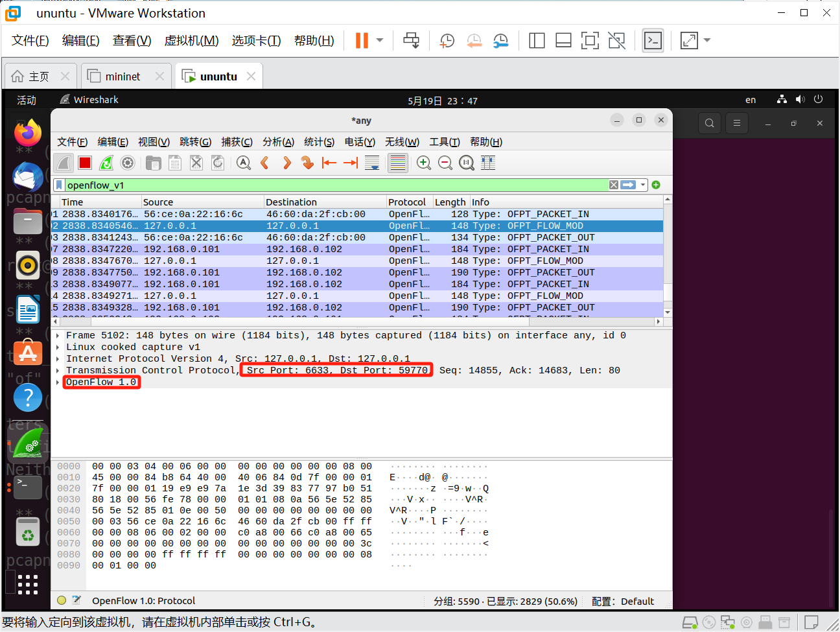Viewport: 840px width, 632px height.
Task: Select the OFPT_FLOW_MOD row at time 2838.8347670
Action: point(358,261)
